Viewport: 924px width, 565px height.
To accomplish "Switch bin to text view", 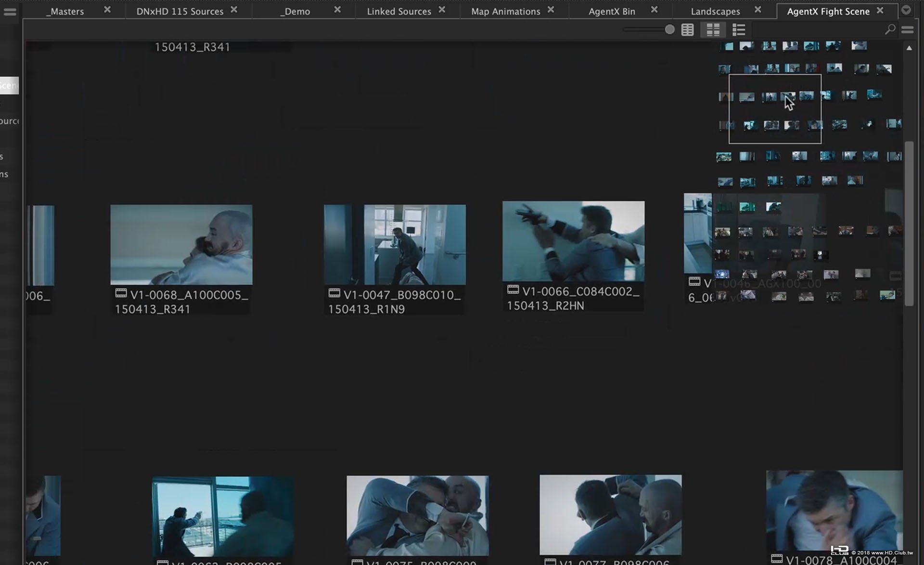I will tap(688, 30).
